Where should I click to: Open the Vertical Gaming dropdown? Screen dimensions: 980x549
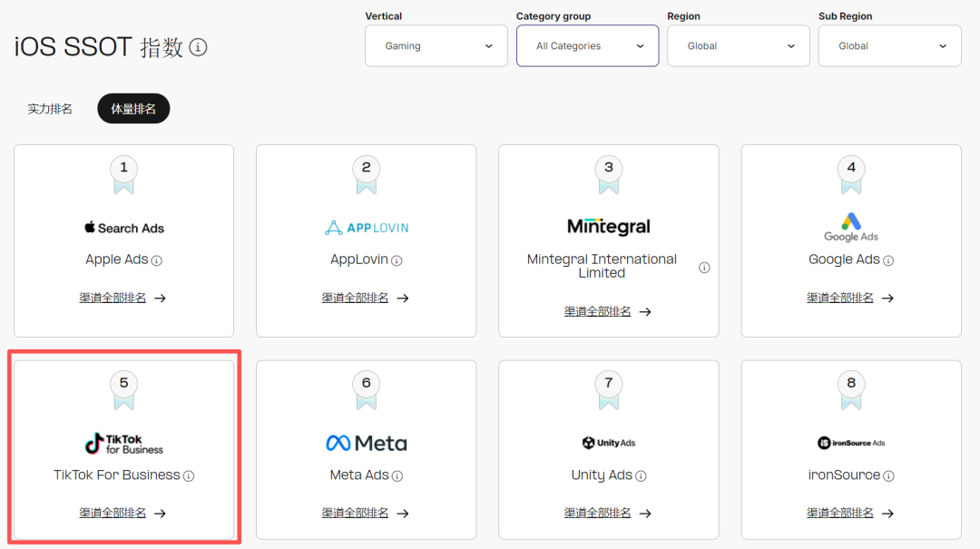pyautogui.click(x=436, y=45)
